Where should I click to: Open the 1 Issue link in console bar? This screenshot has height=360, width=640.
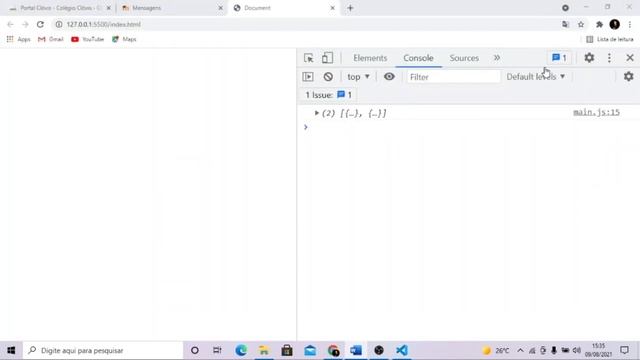click(x=328, y=95)
